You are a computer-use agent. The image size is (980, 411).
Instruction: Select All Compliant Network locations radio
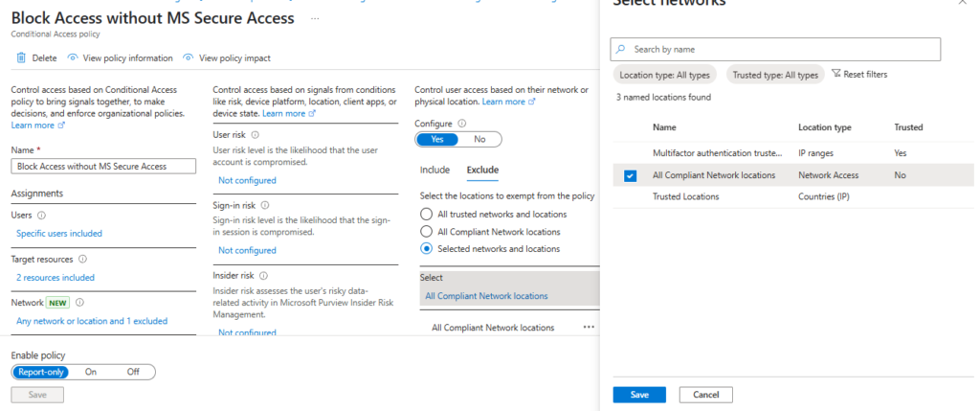coord(426,232)
